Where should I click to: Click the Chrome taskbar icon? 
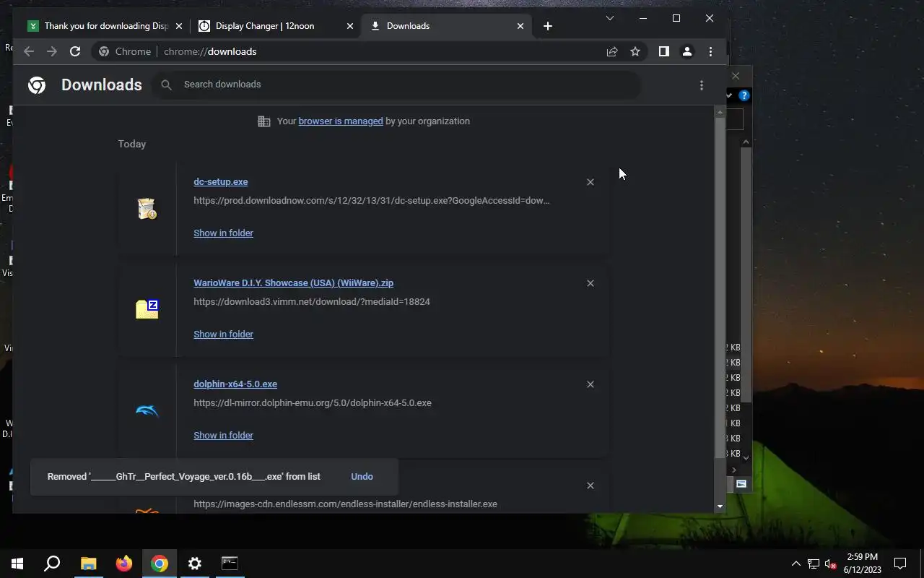pos(160,564)
